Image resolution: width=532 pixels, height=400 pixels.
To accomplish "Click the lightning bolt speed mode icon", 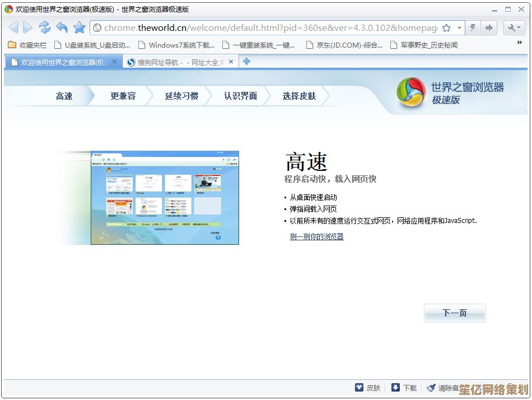I will [x=473, y=28].
